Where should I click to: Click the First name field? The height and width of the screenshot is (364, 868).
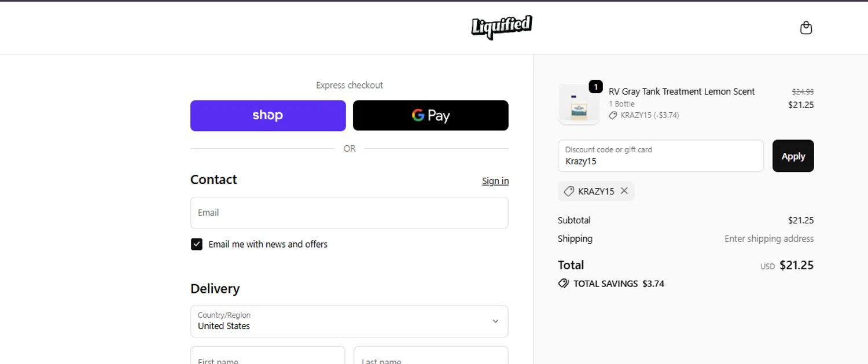pyautogui.click(x=268, y=355)
